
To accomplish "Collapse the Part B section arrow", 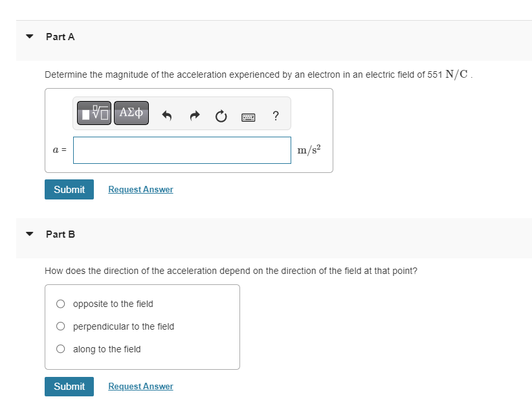I will [x=29, y=234].
